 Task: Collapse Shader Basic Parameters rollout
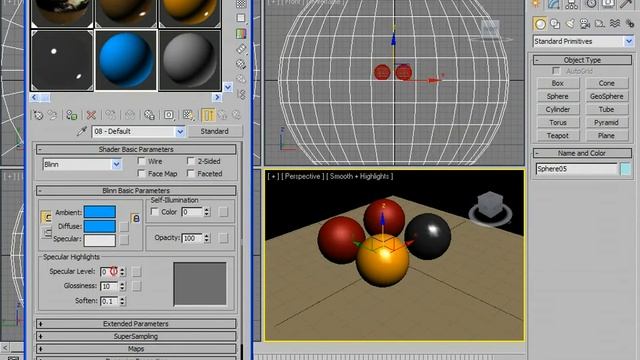point(136,149)
